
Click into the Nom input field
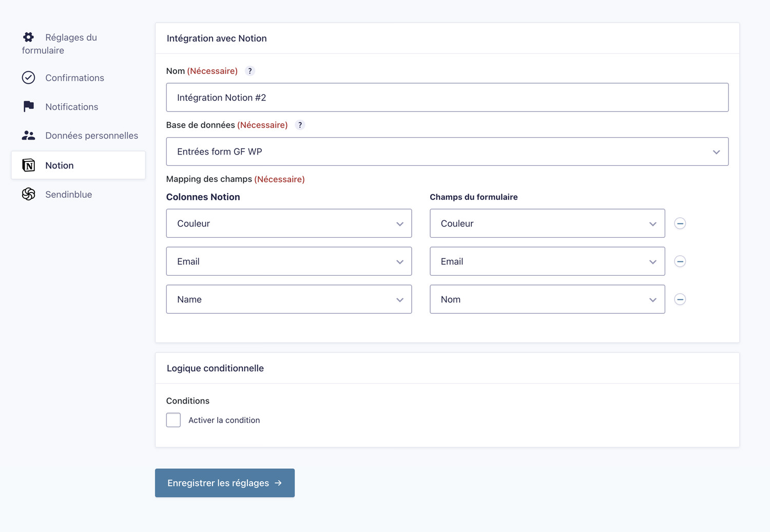447,98
